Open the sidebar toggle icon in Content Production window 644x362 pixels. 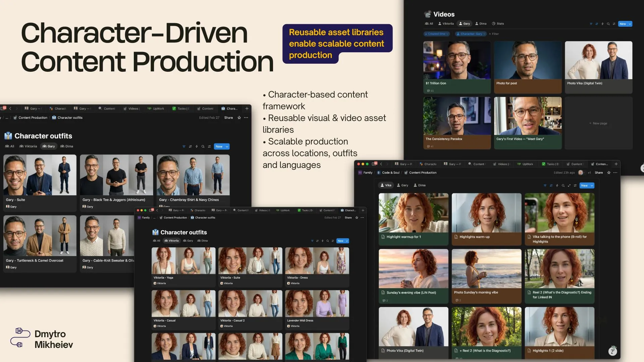pos(374,164)
